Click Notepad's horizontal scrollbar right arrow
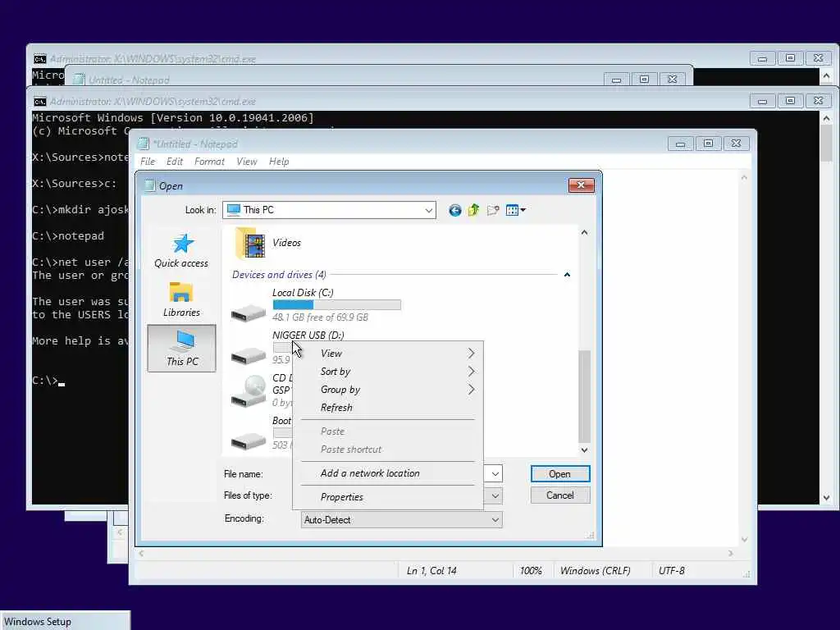Screen dimensions: 840x630 click(731, 553)
